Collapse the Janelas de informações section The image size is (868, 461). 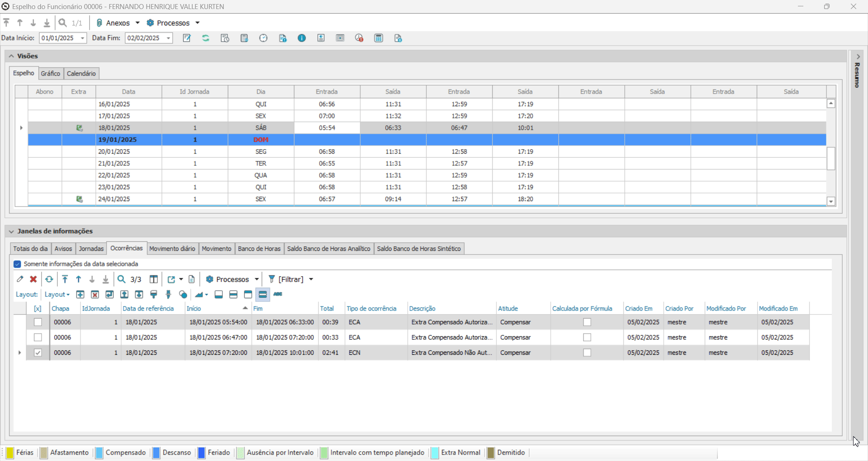click(x=11, y=231)
